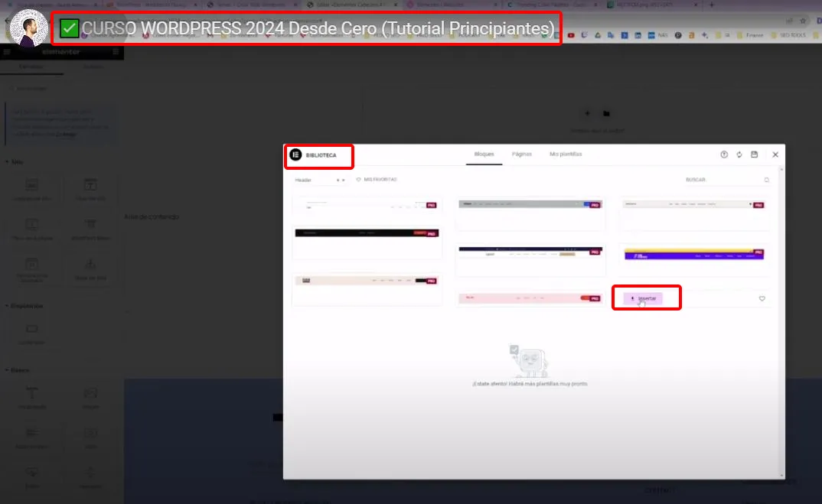Select the Contenedor widget
Screen dimensions: 822x504
click(x=32, y=333)
